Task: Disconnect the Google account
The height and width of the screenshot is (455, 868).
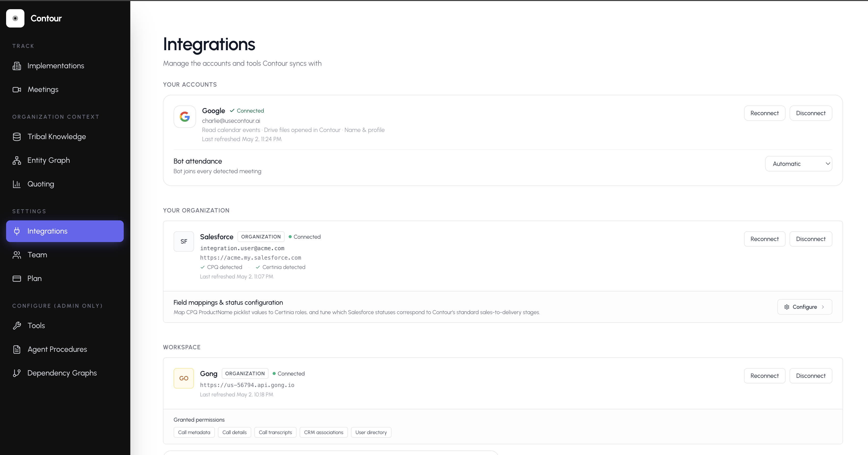Action: coord(811,113)
